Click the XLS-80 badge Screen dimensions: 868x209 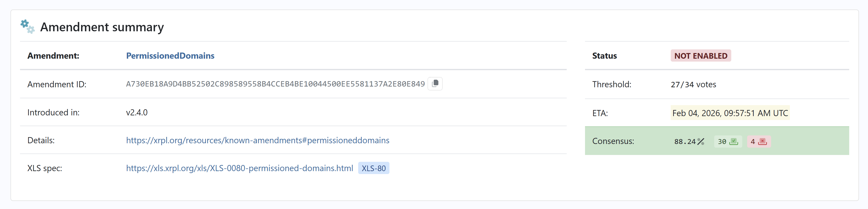point(373,168)
